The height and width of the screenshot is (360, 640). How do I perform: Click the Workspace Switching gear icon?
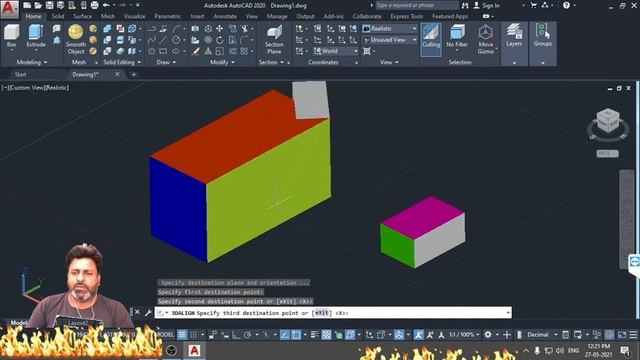tap(488, 335)
